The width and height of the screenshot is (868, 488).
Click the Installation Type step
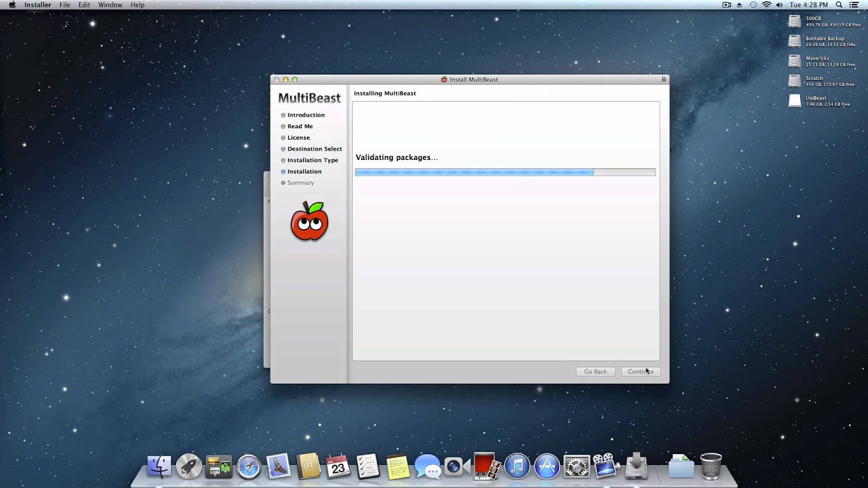[x=313, y=160]
